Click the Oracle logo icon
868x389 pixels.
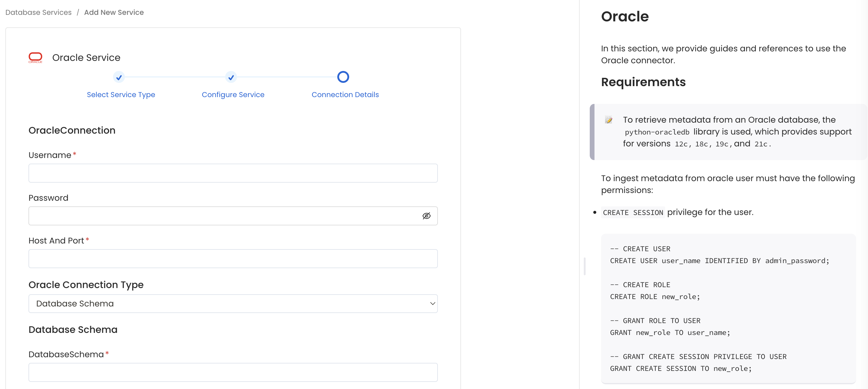[x=35, y=57]
